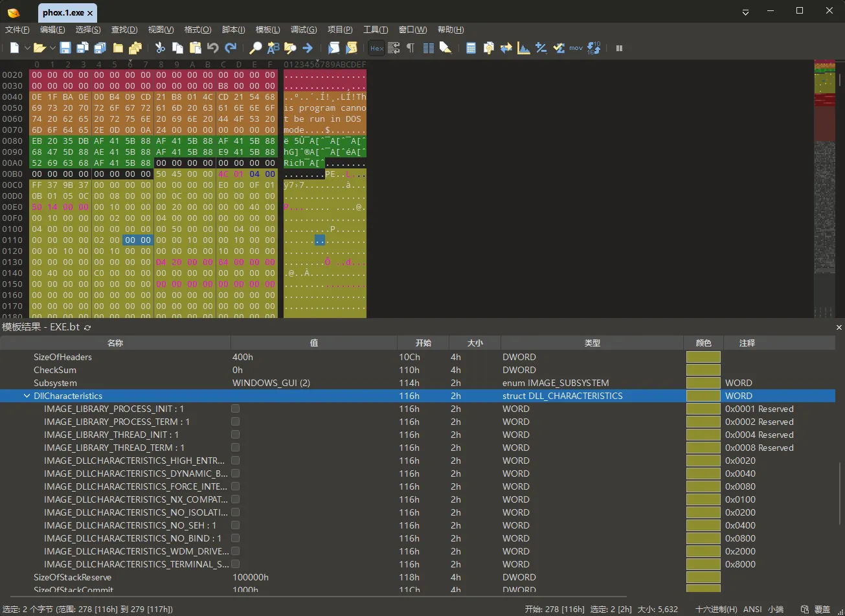The width and height of the screenshot is (845, 616).
Task: Toggle IMAGE_LIBRARY_PROCESS_INIT checkbox
Action: [235, 409]
